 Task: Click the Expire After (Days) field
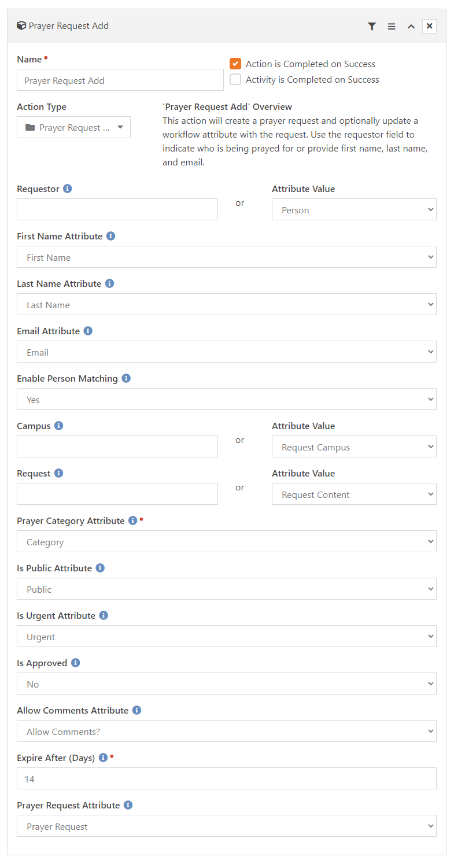227,778
